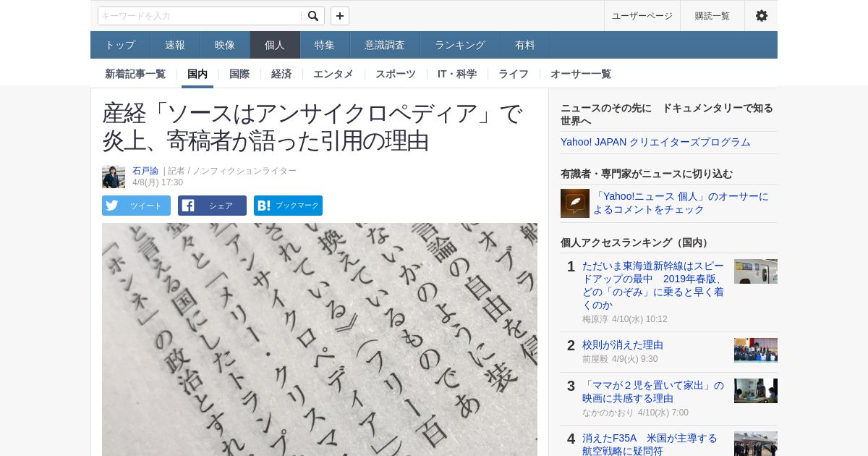Select エンタメ category
The image size is (868, 456).
pos(333,74)
